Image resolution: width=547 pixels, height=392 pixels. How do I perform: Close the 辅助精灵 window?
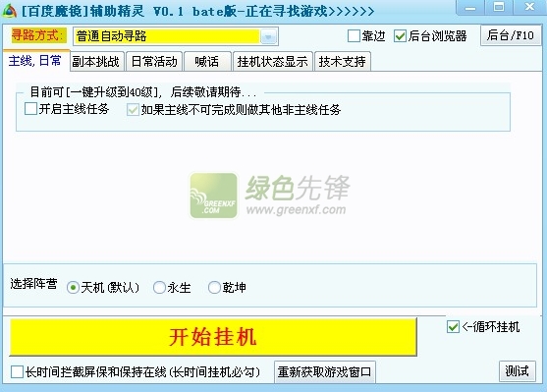(x=529, y=7)
